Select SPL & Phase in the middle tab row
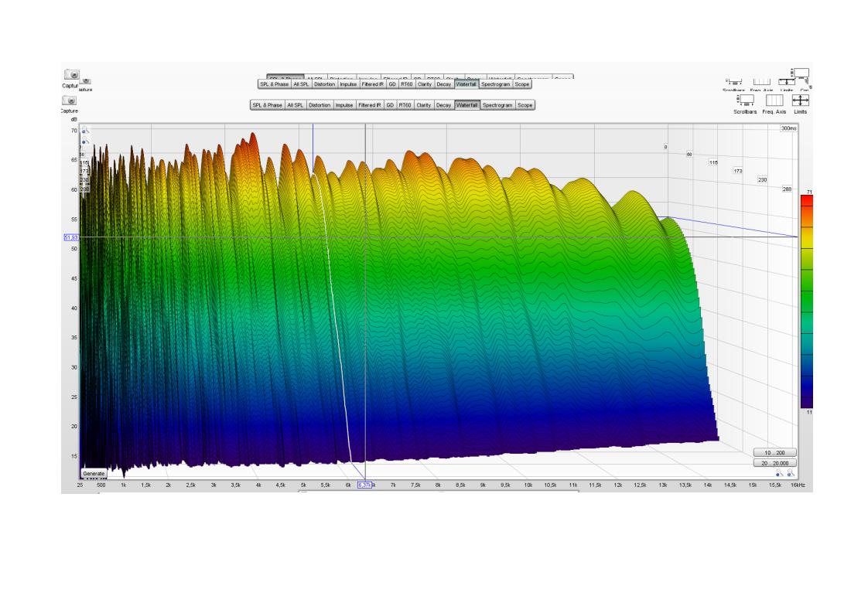Image resolution: width=868 pixels, height=613 pixels. (275, 84)
